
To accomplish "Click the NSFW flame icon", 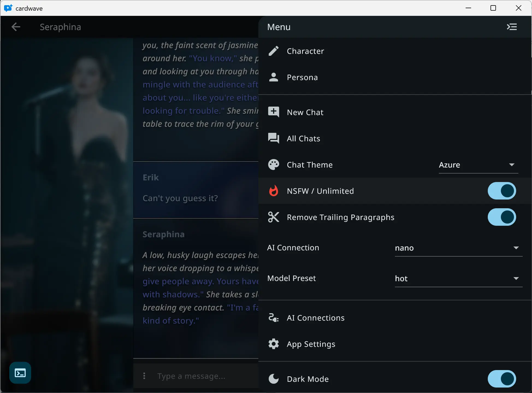I will pos(274,191).
